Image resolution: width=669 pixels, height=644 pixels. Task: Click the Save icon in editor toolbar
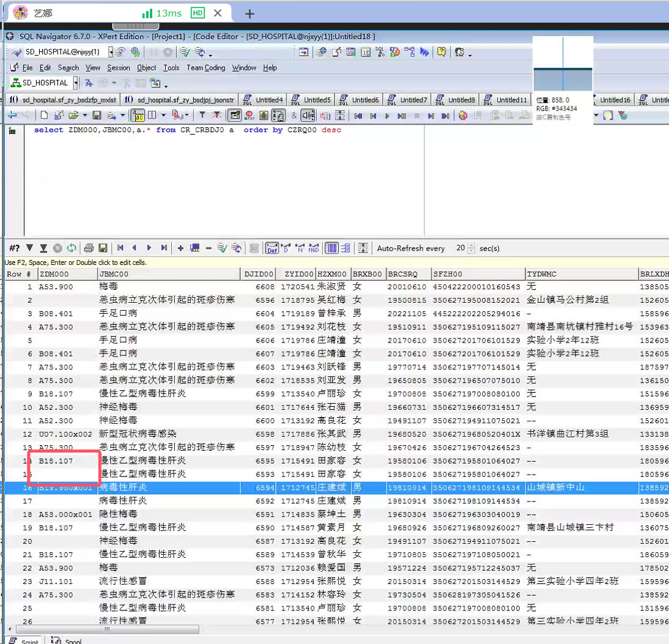[97, 115]
